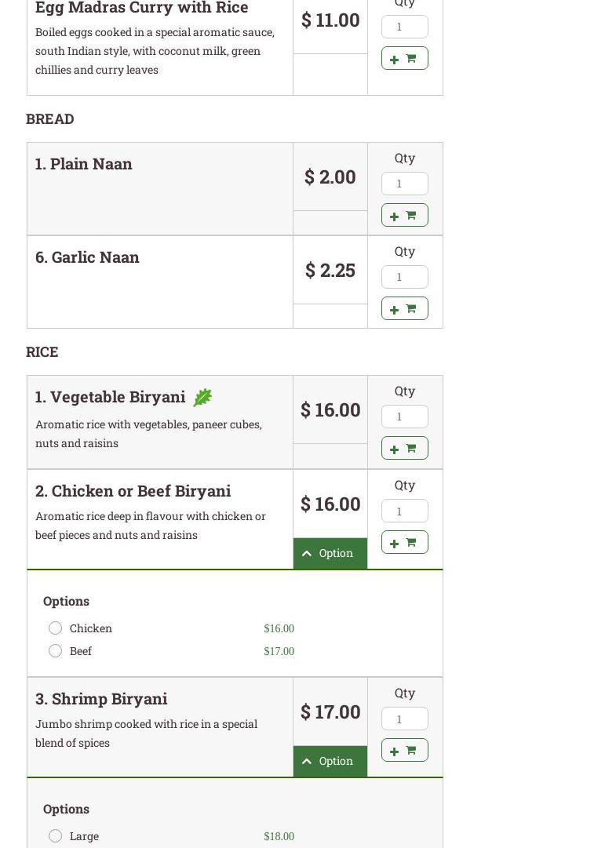This screenshot has height=848, width=616.
Task: Select the Chicken option radio button
Action: pyautogui.click(x=55, y=628)
